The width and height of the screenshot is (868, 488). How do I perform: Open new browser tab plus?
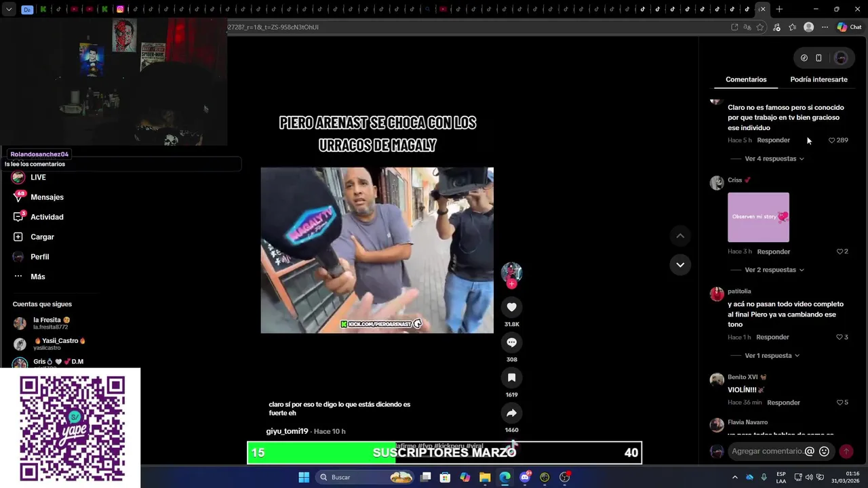pos(779,9)
